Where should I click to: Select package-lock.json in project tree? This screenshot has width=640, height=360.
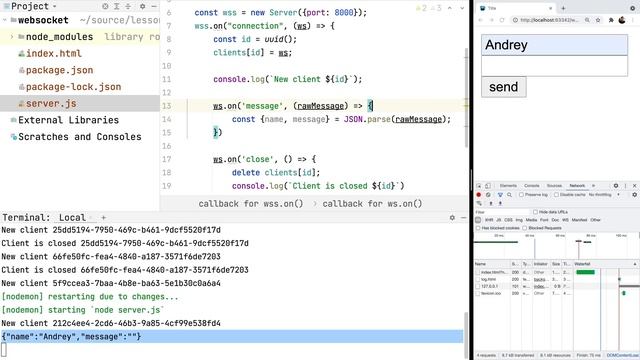click(x=73, y=87)
